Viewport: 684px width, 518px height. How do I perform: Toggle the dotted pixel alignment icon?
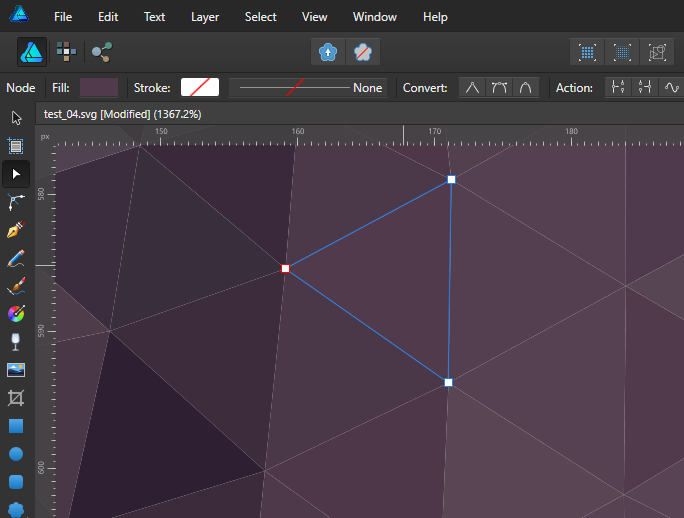pyautogui.click(x=622, y=52)
